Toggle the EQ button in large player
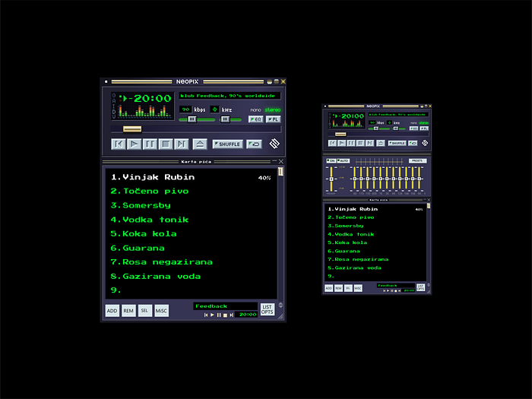 (x=256, y=119)
